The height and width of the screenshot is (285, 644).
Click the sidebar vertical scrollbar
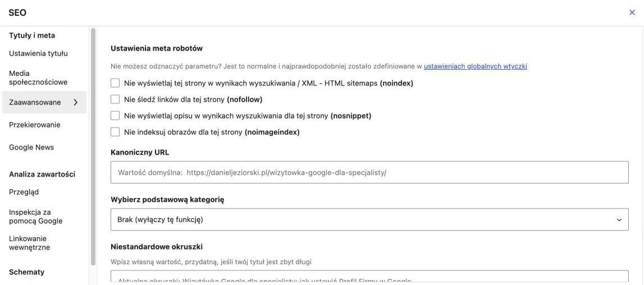(x=93, y=146)
